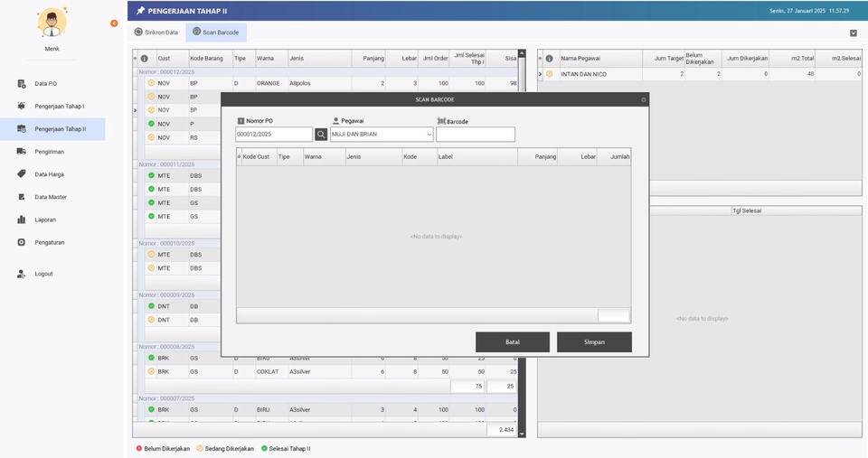The width and height of the screenshot is (868, 458).
Task: Click status icon of BRK COKLAT row
Action: 151,371
